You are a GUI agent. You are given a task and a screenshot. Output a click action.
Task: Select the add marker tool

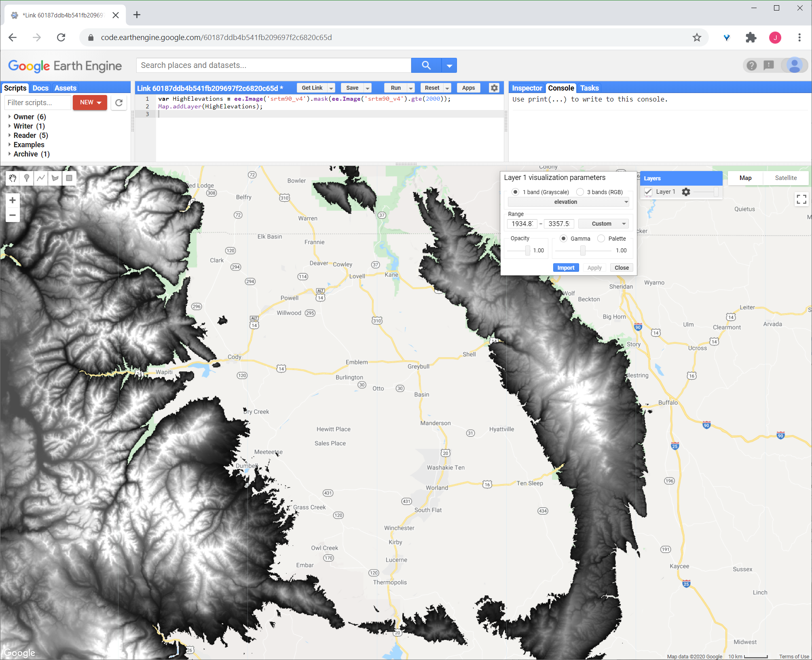click(27, 178)
